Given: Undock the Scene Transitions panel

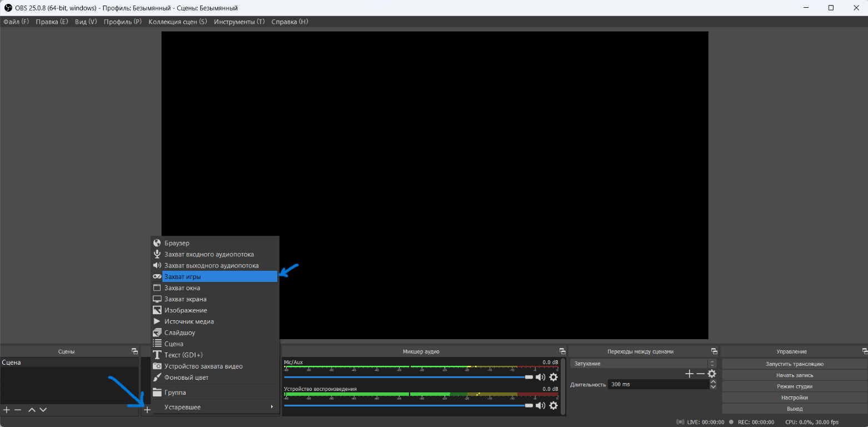Looking at the screenshot, I should (x=714, y=351).
